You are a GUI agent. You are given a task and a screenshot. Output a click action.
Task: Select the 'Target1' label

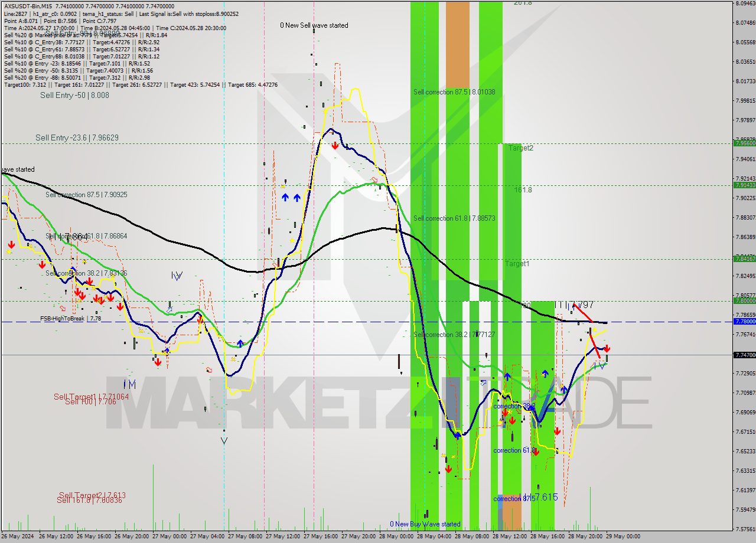517,264
